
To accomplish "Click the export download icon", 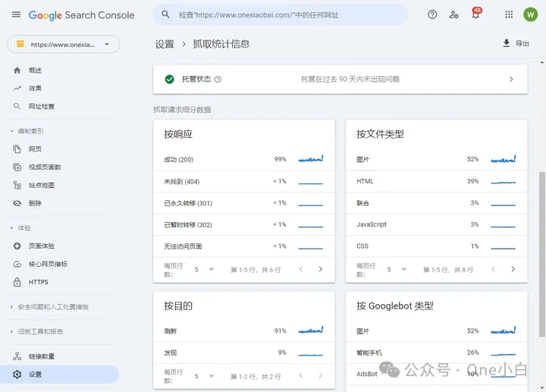I will [507, 43].
